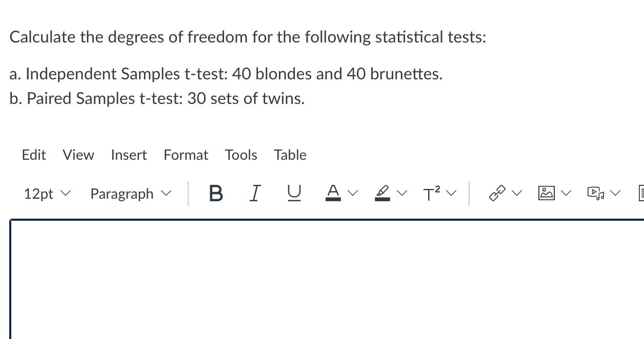The height and width of the screenshot is (339, 644).
Task: Expand the superscript options chevron
Action: [x=452, y=193]
